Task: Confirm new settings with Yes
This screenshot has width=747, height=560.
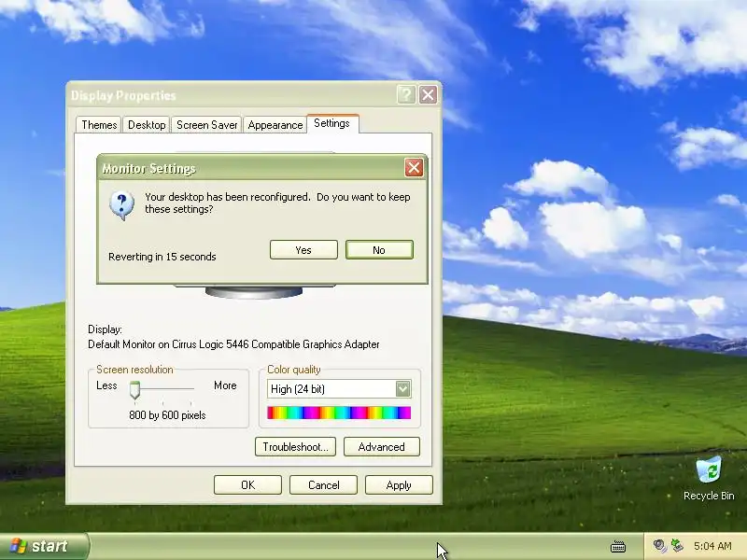Action: click(303, 250)
